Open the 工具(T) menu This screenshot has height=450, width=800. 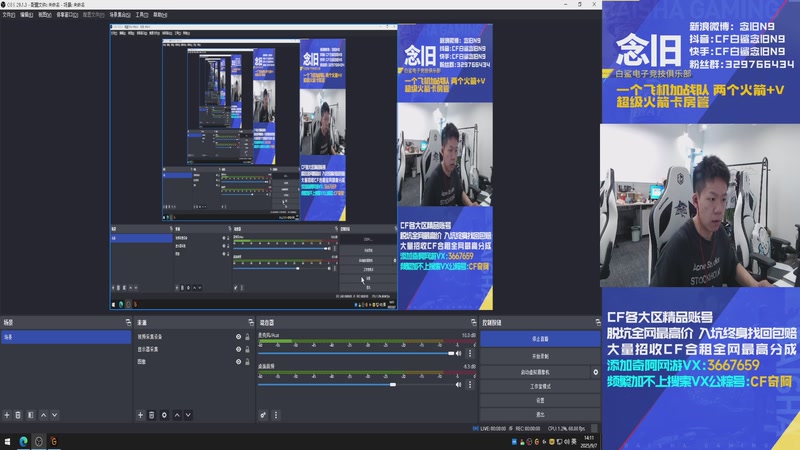(x=142, y=15)
